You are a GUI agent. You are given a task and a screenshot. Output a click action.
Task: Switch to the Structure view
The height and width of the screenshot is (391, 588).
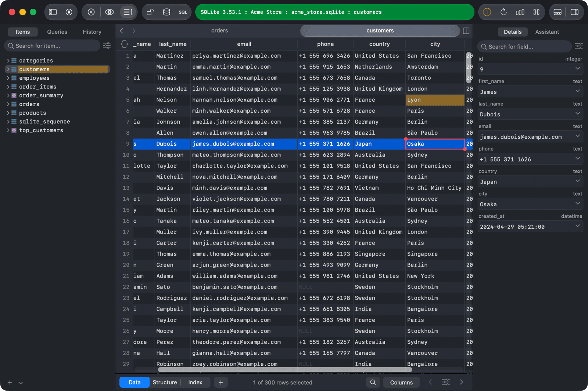tap(165, 382)
